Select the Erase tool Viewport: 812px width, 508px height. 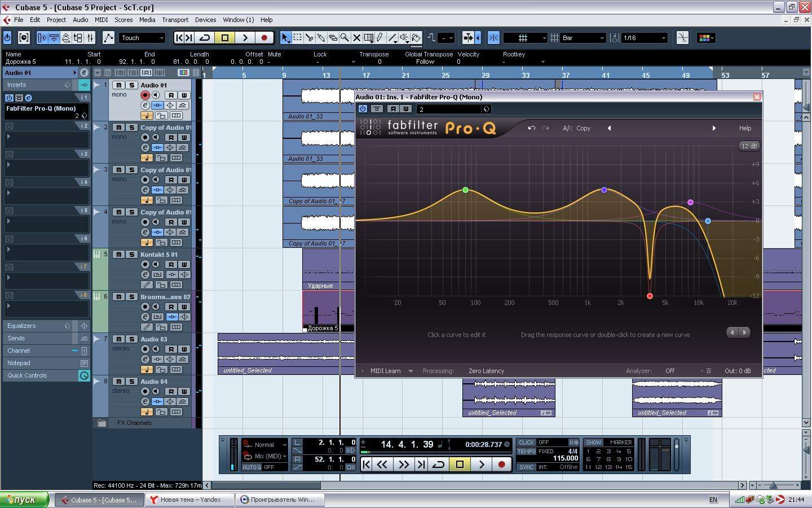[x=333, y=38]
